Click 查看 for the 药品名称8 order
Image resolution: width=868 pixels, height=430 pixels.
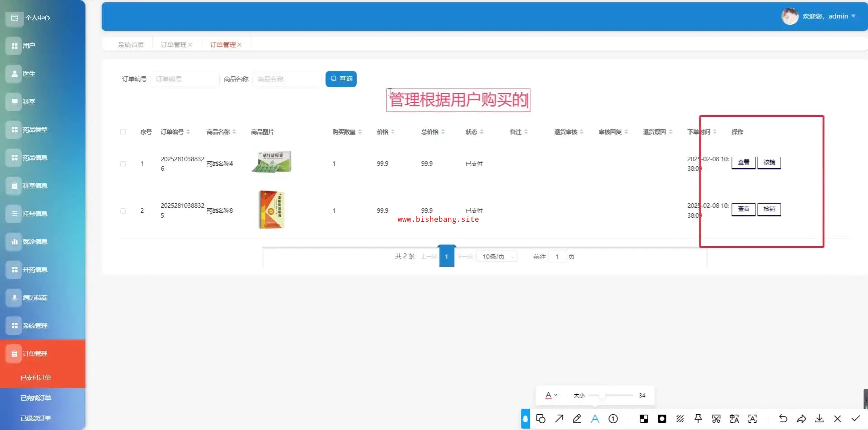click(743, 209)
